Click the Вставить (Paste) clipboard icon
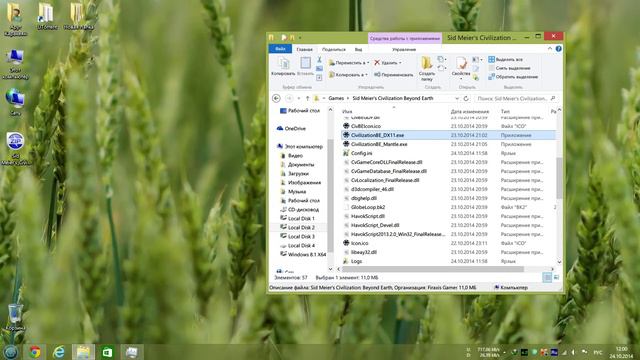Image resolution: width=640 pixels, height=360 pixels. (x=305, y=67)
